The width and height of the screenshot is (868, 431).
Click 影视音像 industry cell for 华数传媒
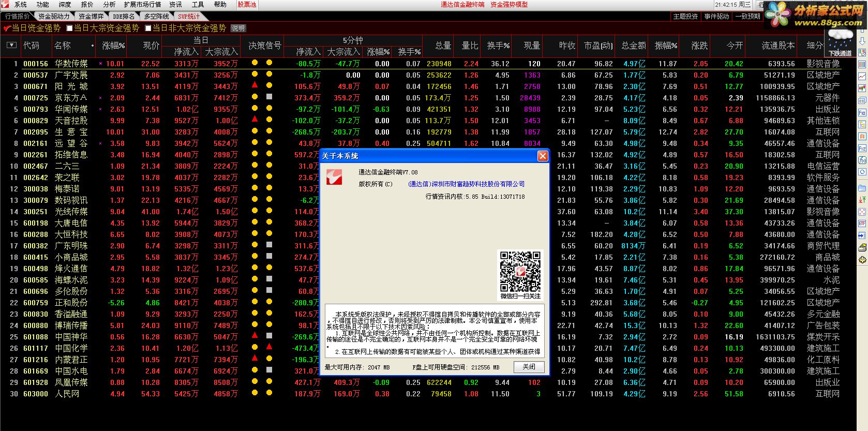point(823,64)
